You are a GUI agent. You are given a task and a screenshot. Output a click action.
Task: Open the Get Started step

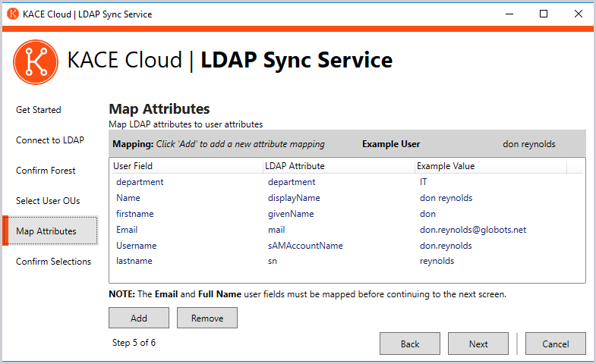coord(39,110)
